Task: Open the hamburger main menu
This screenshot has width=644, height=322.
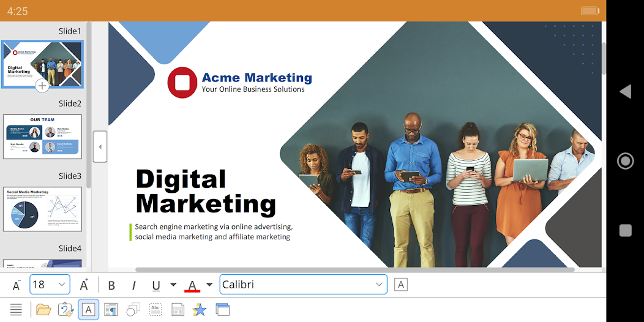Action: (16, 309)
